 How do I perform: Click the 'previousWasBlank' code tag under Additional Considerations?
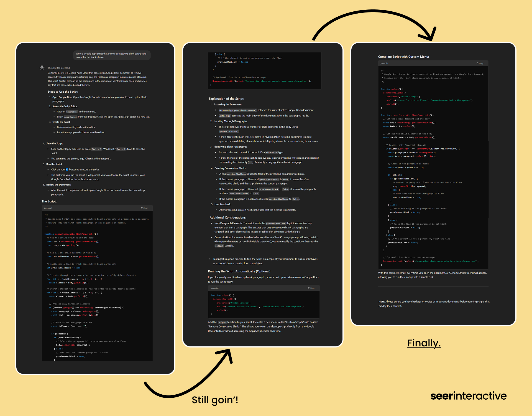click(x=275, y=224)
